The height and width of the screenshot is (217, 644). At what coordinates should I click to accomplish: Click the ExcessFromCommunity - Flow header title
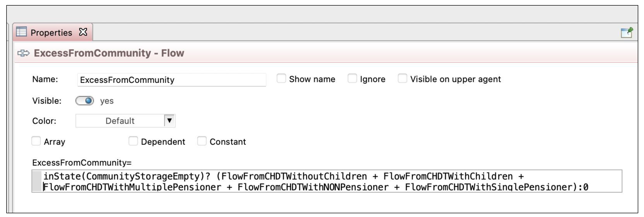[x=109, y=53]
